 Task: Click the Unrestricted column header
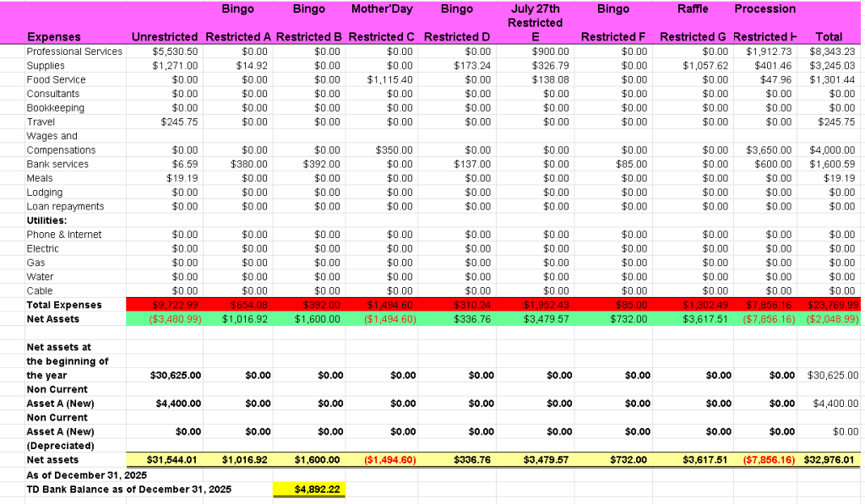pyautogui.click(x=165, y=37)
